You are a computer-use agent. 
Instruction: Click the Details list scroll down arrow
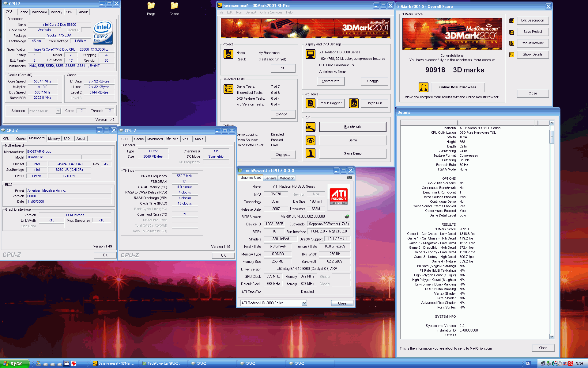[552, 336]
